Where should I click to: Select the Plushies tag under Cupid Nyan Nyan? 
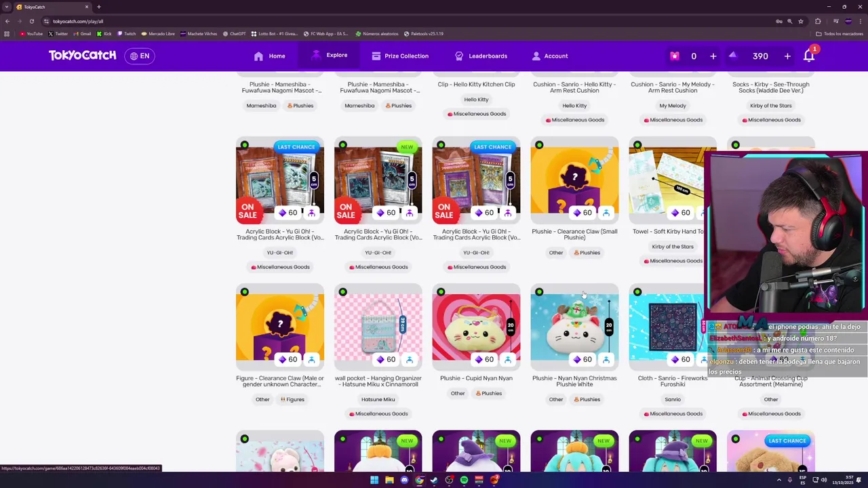(489, 394)
